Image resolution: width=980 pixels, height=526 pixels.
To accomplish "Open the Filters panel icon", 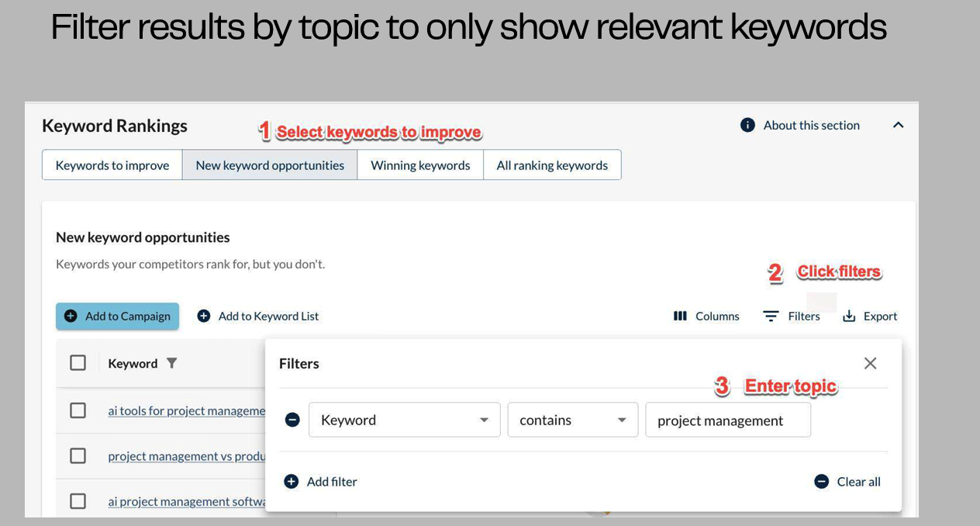I will pos(771,316).
